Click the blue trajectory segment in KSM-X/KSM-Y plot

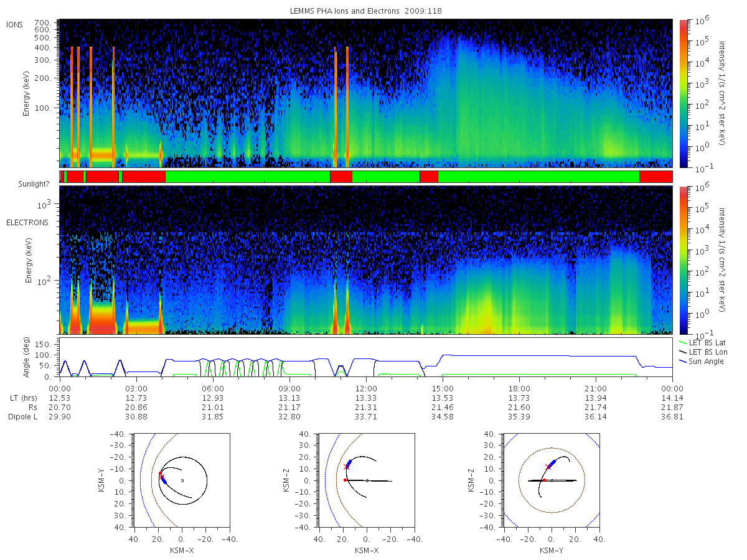(x=164, y=480)
